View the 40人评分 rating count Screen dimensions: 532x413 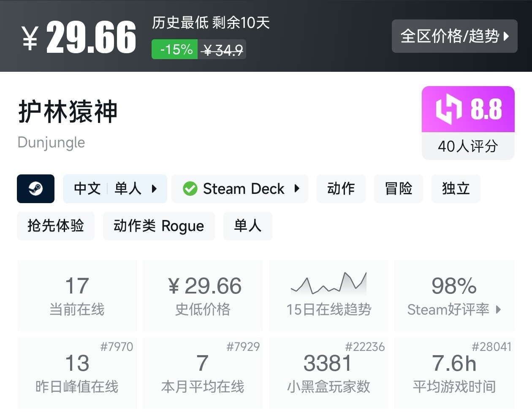pos(468,146)
